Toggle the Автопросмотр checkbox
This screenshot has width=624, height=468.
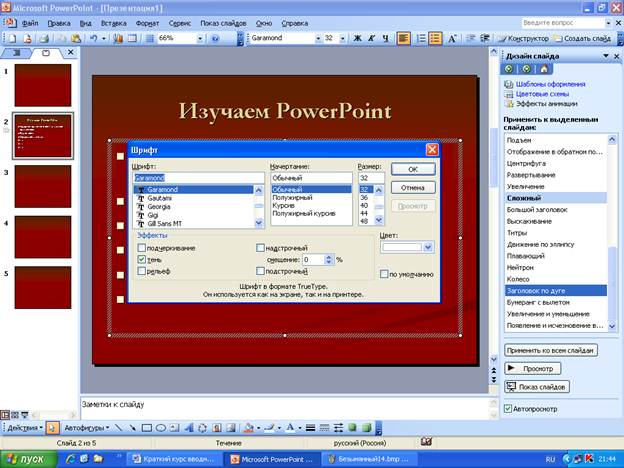tap(508, 409)
